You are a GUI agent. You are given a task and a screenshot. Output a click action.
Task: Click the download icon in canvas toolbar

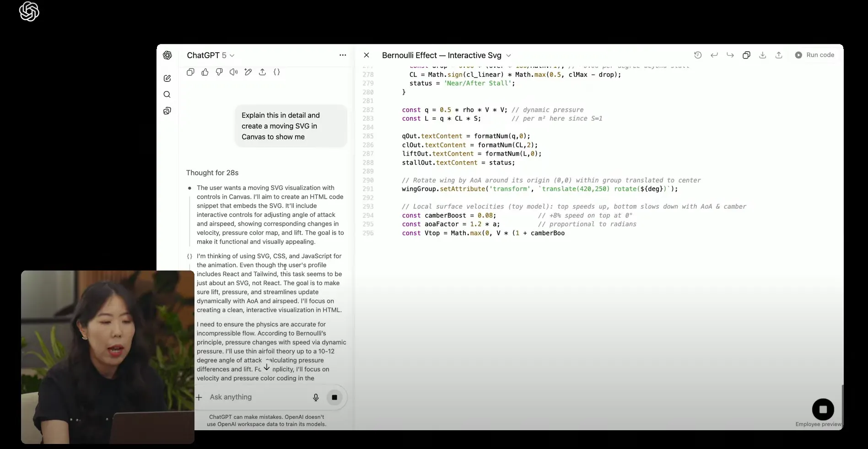762,55
